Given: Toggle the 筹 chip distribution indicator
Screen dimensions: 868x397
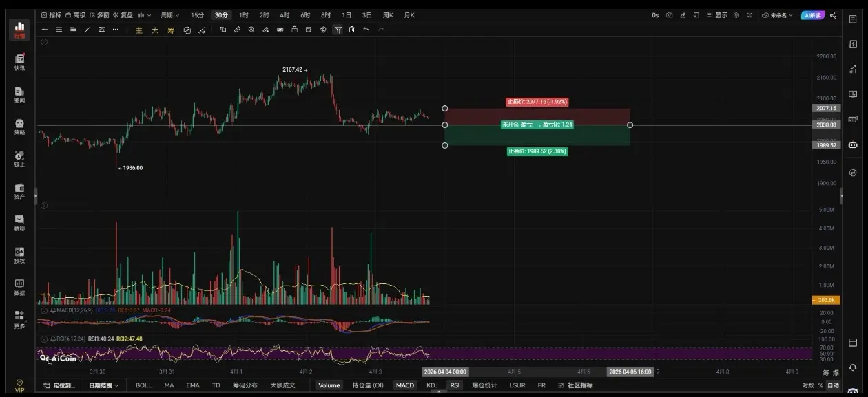Looking at the screenshot, I should tap(171, 30).
